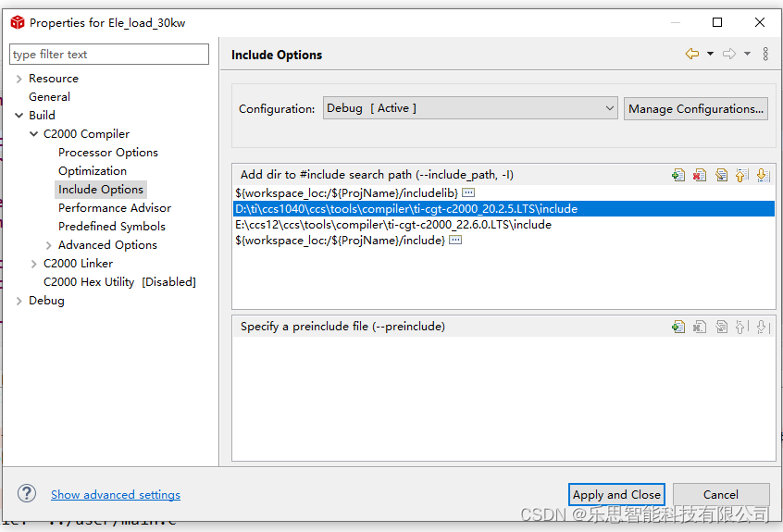Open Predefined Symbols page
Viewport: 783px width, 532px height.
click(111, 226)
